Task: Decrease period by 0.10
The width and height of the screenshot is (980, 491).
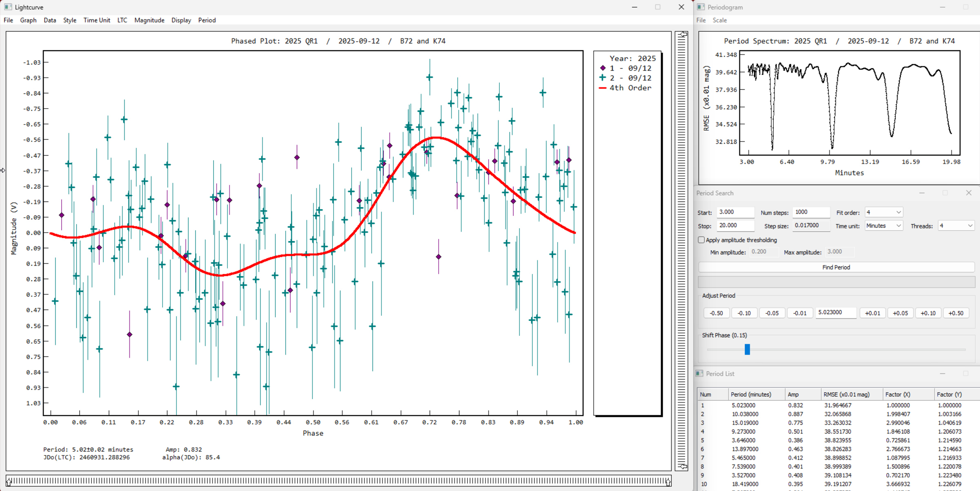Action: [x=744, y=313]
